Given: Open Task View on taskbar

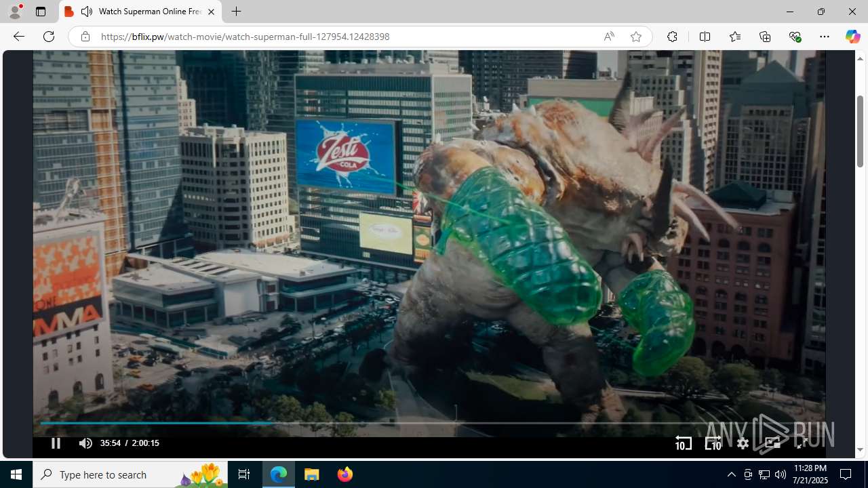Looking at the screenshot, I should (244, 474).
